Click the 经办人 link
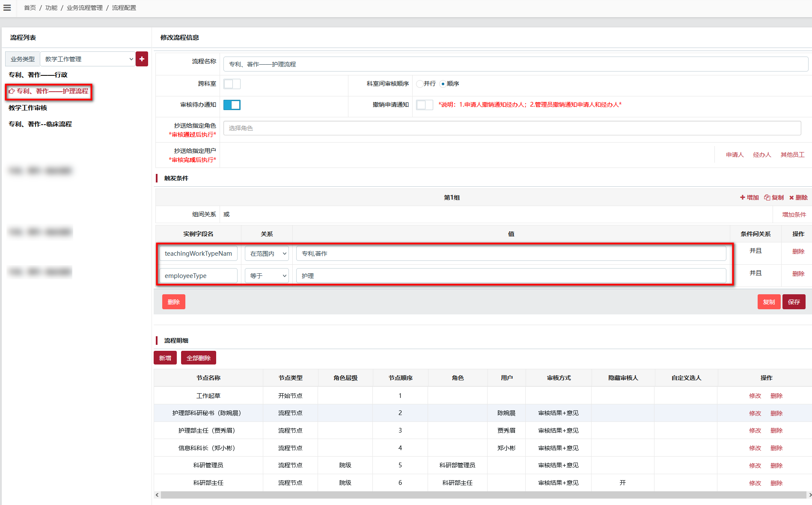Viewport: 812px width, 505px height. [762, 155]
